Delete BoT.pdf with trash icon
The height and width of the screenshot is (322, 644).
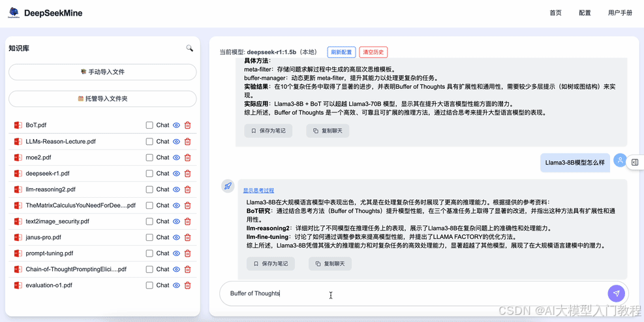[187, 125]
